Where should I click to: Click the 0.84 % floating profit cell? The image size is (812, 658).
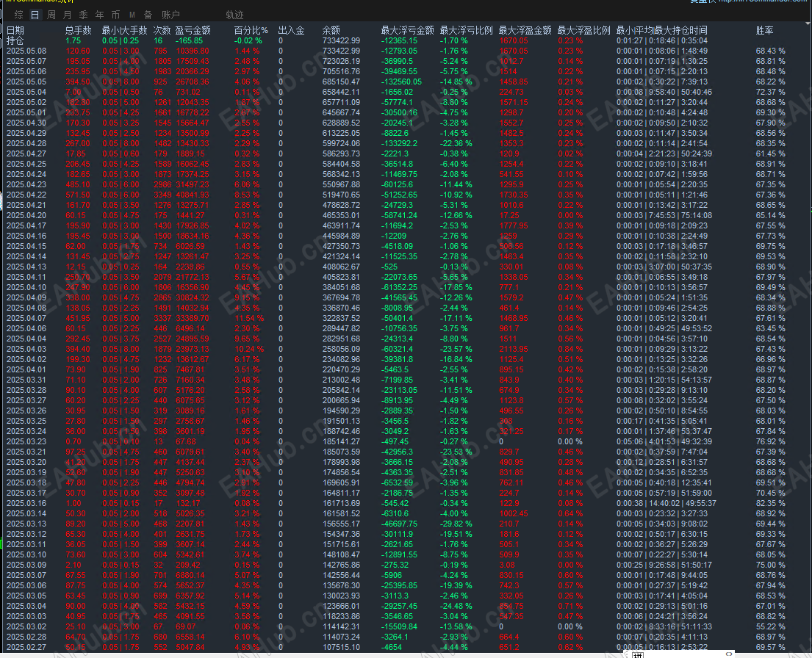coord(570,349)
